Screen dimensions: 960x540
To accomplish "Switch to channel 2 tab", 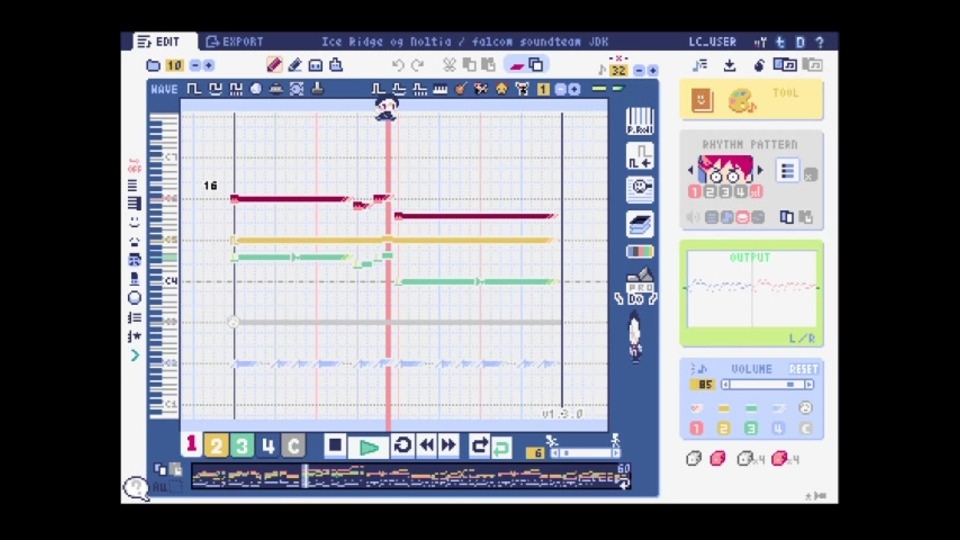I will coord(216,446).
